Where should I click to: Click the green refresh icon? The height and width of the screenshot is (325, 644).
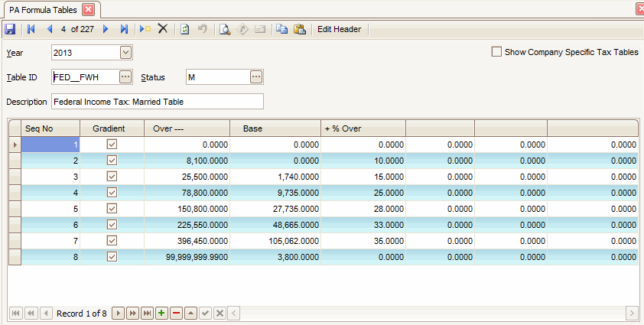point(184,29)
